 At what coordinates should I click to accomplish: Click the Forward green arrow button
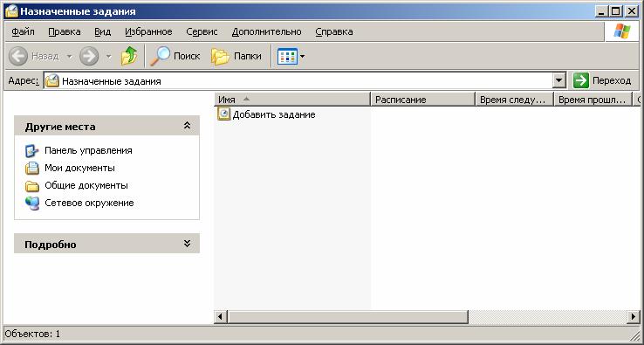click(89, 56)
